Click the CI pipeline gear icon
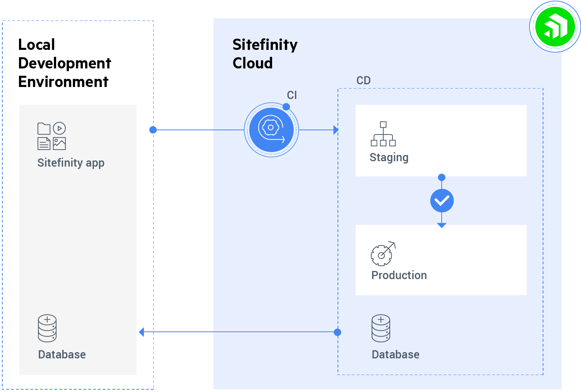 (x=271, y=130)
